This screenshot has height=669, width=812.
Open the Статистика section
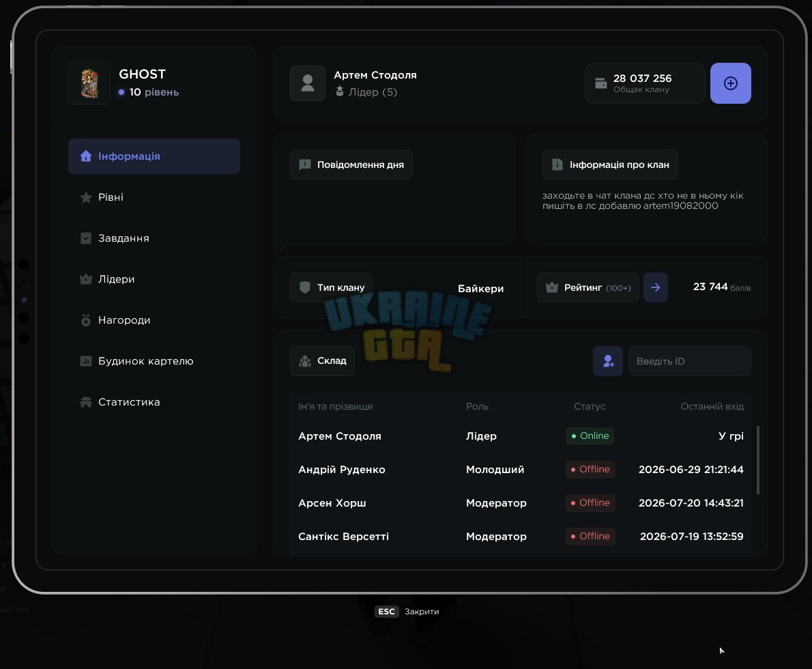[x=154, y=402]
